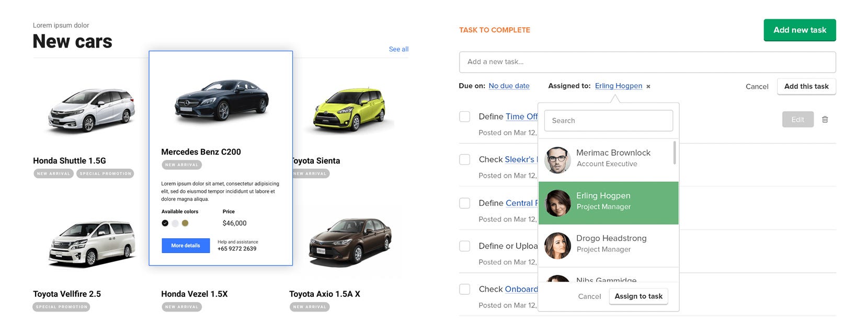Click the Toyota Axio 1.5A X title
The height and width of the screenshot is (335, 868).
click(x=325, y=294)
